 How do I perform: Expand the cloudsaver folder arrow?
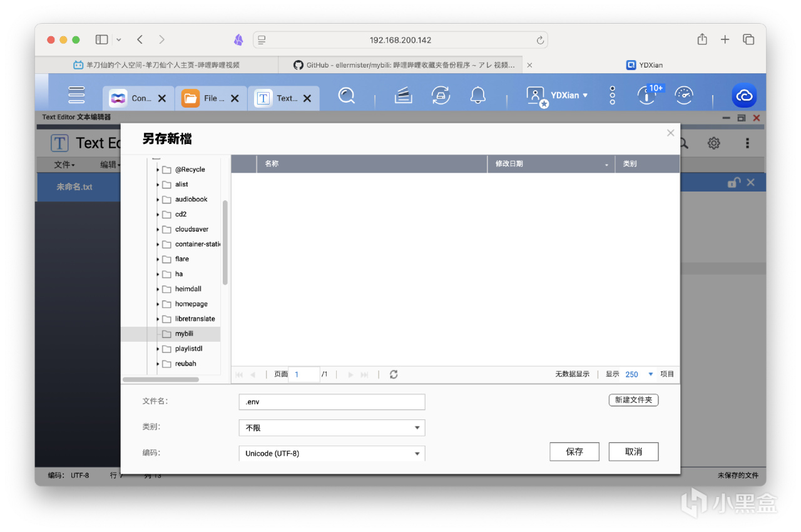(158, 230)
